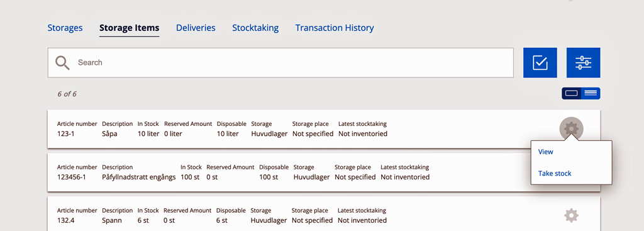Open the Stocktaking tab

pos(255,28)
